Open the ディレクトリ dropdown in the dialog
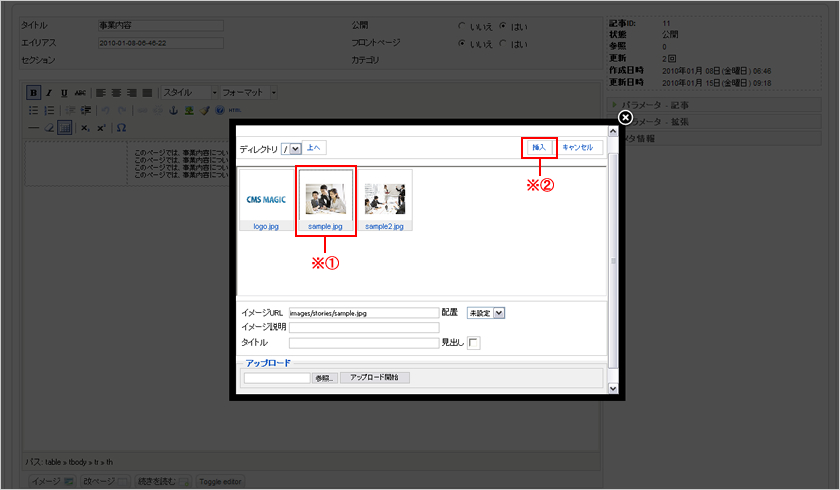Viewport: 840px width, 490px height. point(291,149)
